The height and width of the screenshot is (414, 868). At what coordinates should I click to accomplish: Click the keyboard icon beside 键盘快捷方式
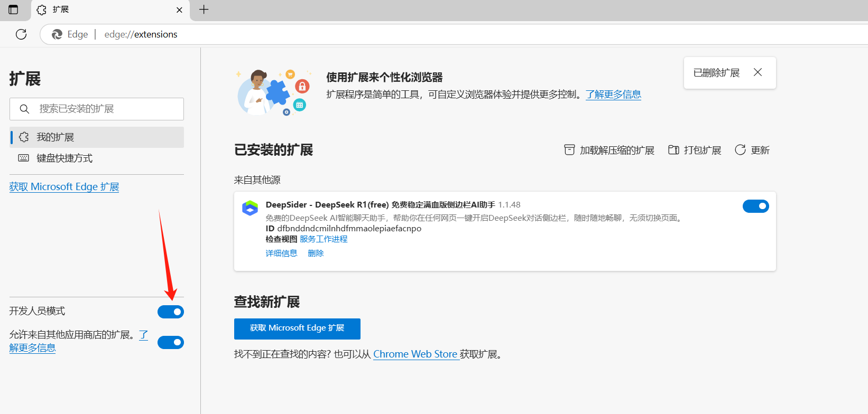pyautogui.click(x=24, y=158)
